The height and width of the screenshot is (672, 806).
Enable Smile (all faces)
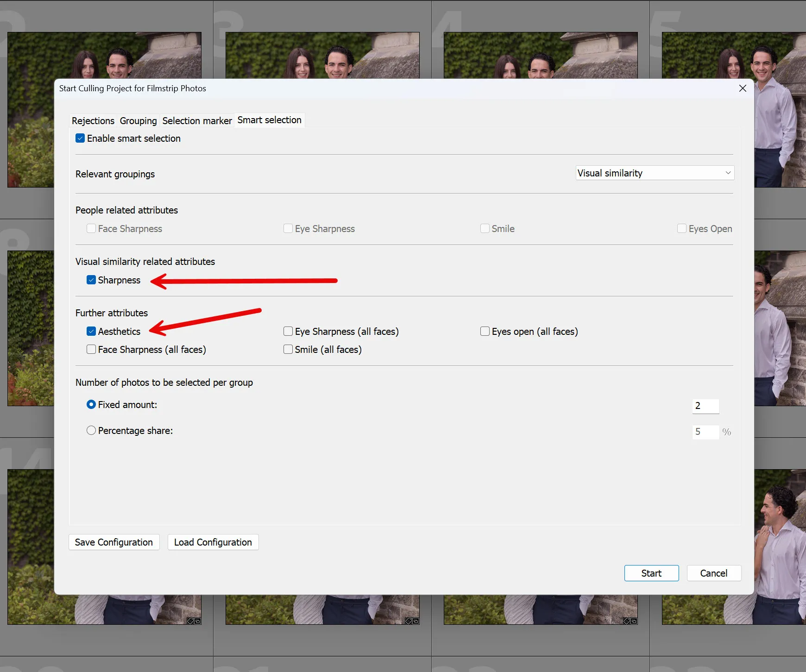click(x=288, y=349)
